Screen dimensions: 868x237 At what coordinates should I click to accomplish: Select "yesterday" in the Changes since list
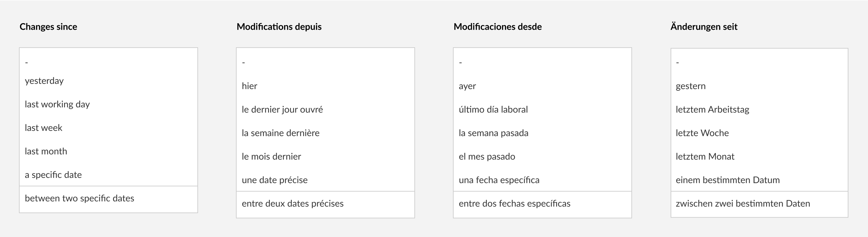(x=44, y=80)
